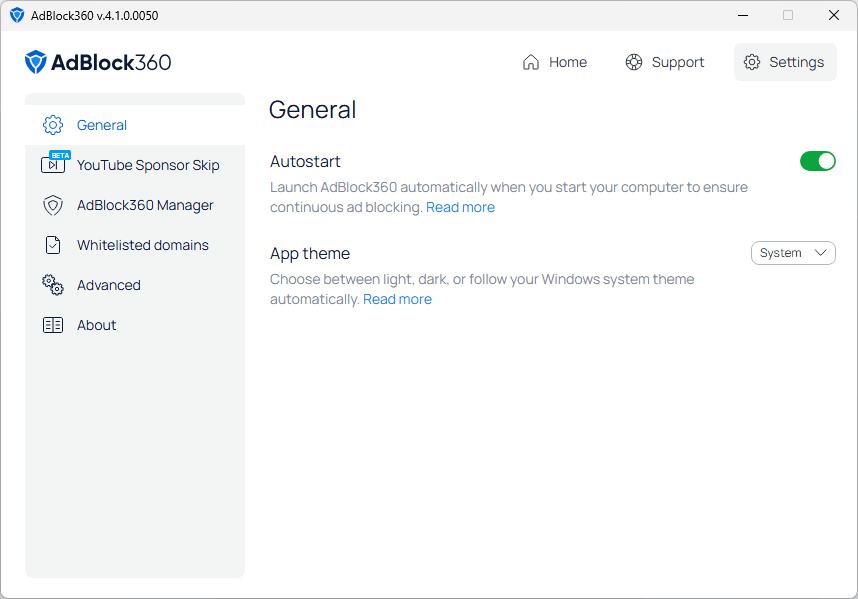The width and height of the screenshot is (858, 599).
Task: Click the AdBlock360 Manager shield icon
Action: pos(53,205)
